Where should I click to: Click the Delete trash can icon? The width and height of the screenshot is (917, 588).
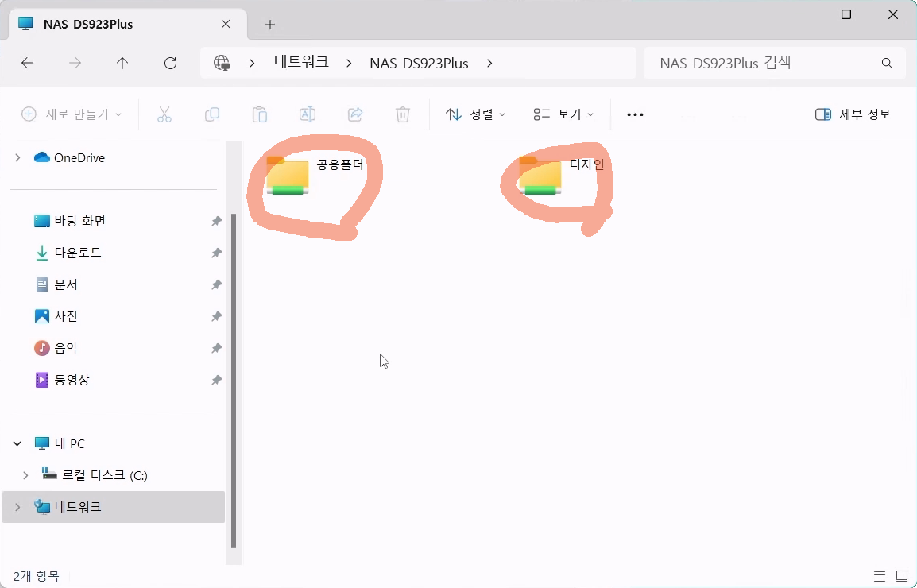pos(403,114)
